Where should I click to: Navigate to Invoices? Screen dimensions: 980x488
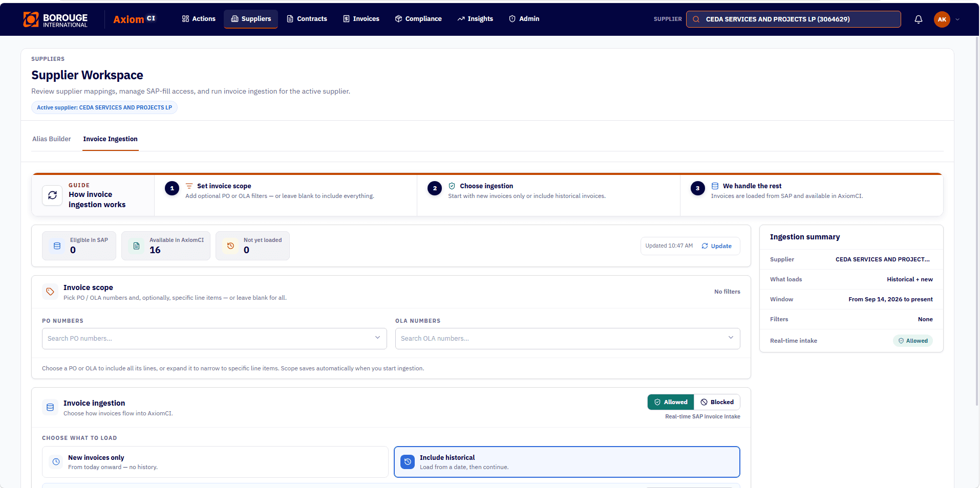pos(361,19)
